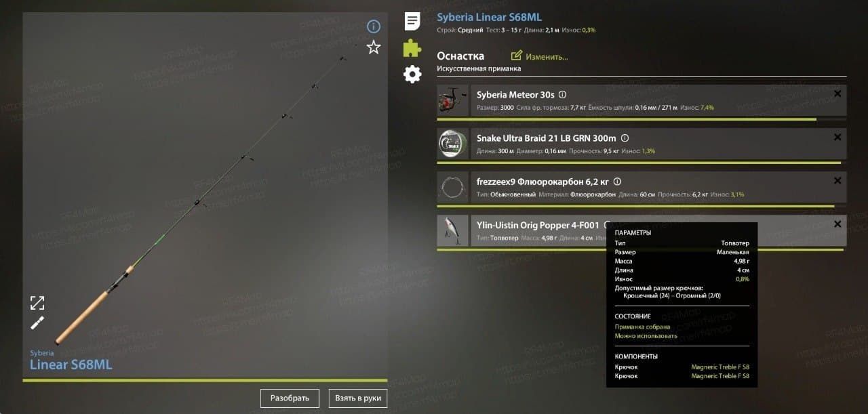Screen dimensions: 868x414
Task: Expand the rod preview to fullscreen
Action: point(37,302)
